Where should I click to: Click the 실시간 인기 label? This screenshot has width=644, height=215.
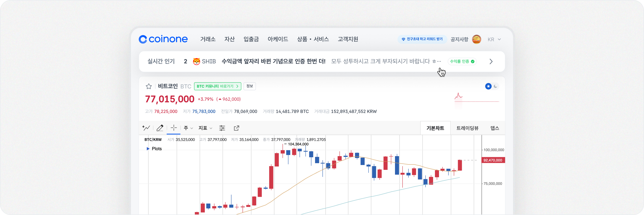161,62
